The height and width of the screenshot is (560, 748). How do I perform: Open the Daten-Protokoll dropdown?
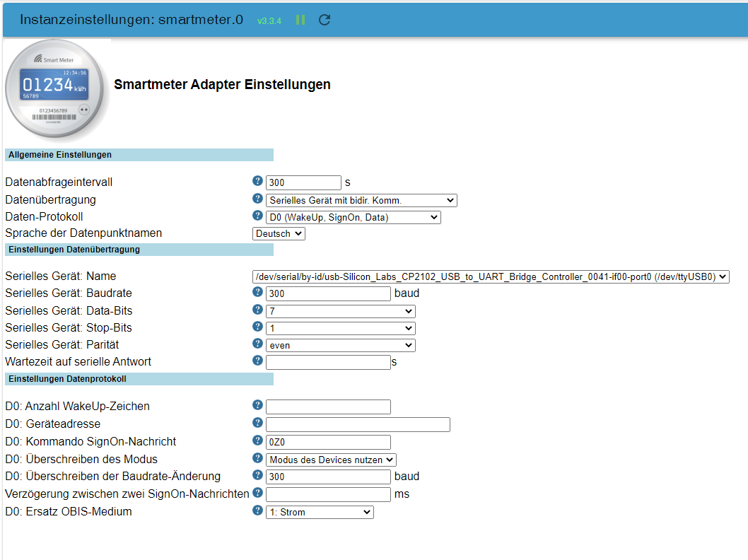[353, 218]
